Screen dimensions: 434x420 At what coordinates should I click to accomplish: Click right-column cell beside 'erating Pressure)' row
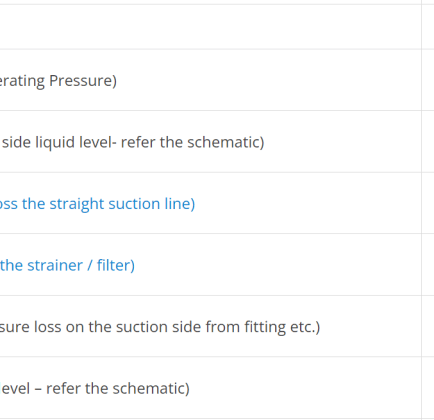tap(428, 80)
